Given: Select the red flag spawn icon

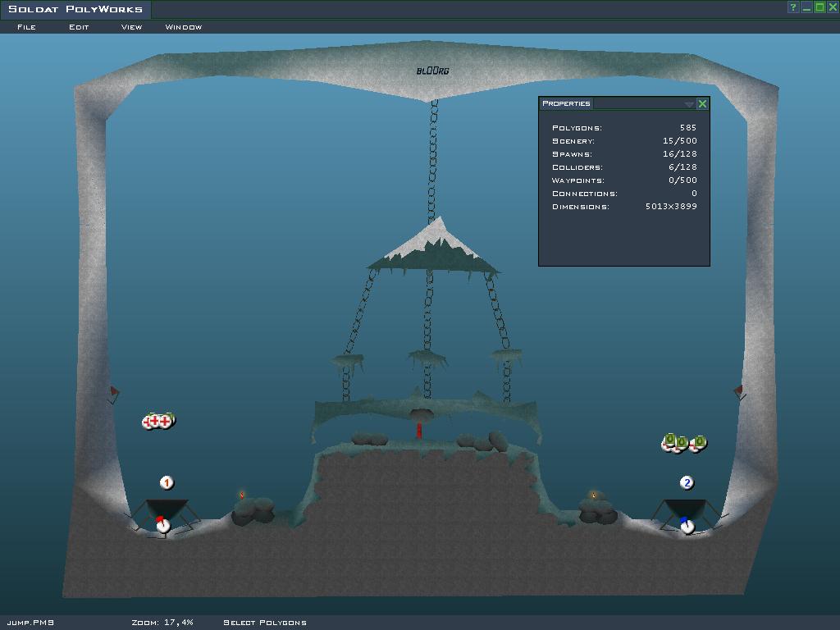Looking at the screenshot, I should coord(162,524).
